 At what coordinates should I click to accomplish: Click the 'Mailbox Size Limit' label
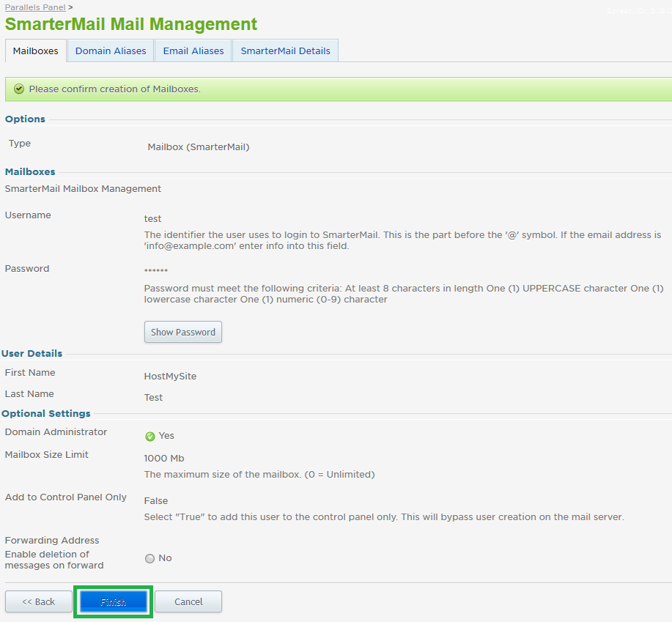click(x=46, y=454)
